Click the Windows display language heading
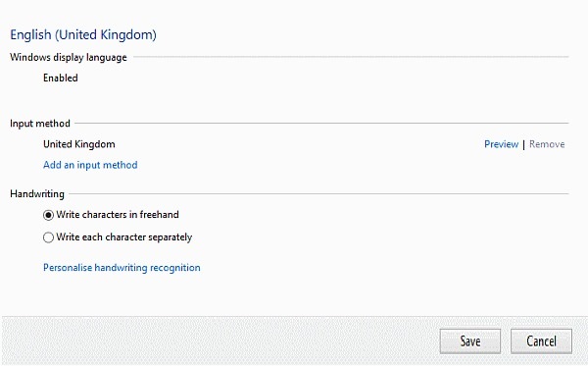This screenshot has width=588, height=366. click(x=69, y=58)
